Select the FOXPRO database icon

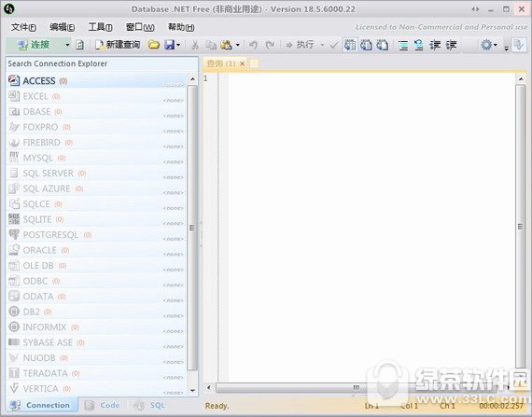(x=14, y=127)
